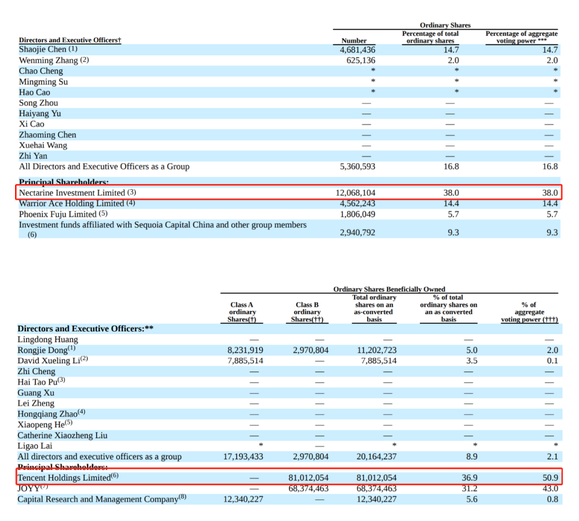The width and height of the screenshot is (579, 521).
Task: Select the 12,068,104 shares value
Action: (x=355, y=193)
